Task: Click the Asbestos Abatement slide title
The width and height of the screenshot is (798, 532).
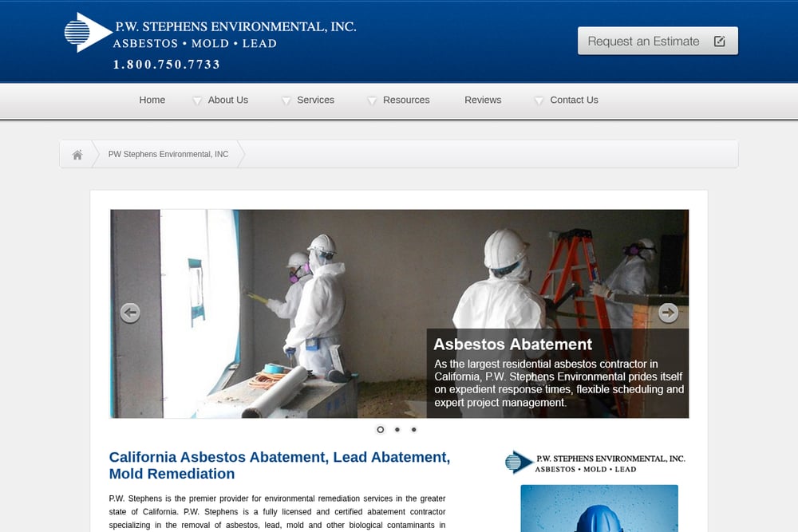Action: click(512, 345)
